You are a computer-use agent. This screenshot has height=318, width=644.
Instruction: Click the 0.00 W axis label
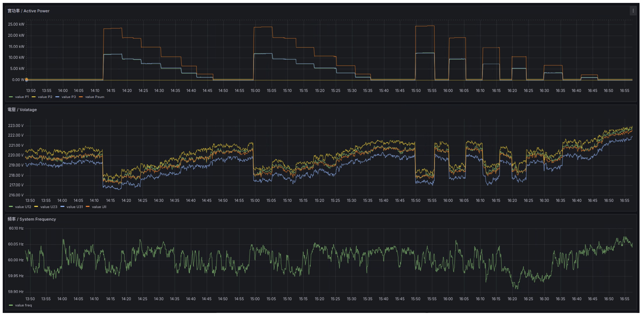(18, 80)
